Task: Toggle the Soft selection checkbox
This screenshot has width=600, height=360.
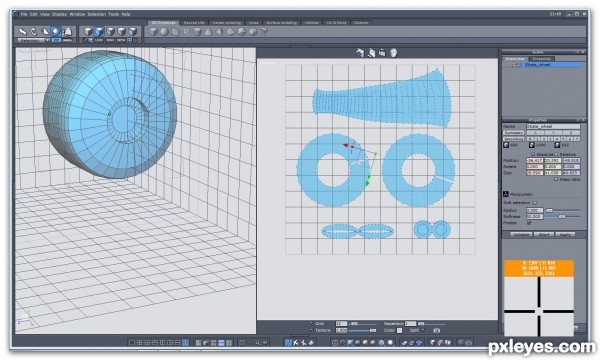Action: coord(535,202)
